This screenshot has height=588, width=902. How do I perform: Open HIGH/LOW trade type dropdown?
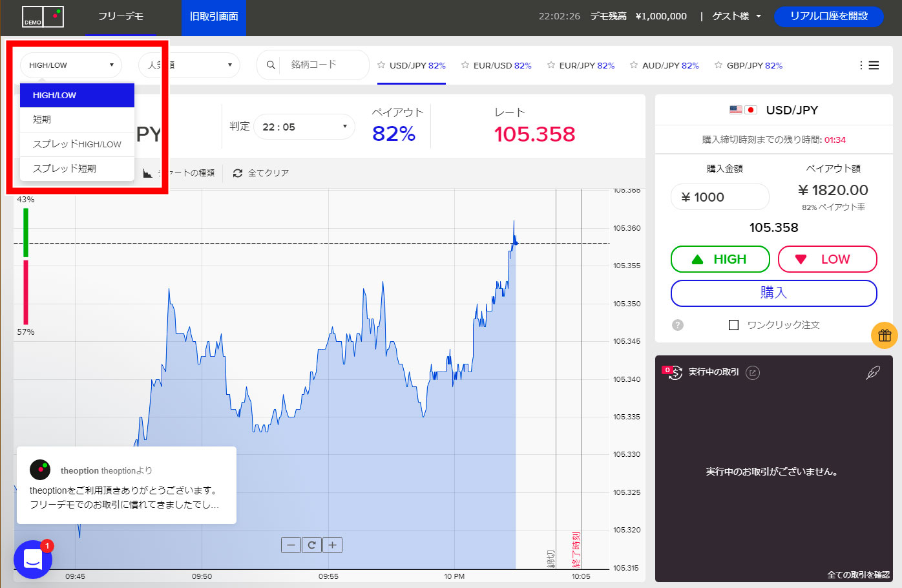(x=71, y=65)
